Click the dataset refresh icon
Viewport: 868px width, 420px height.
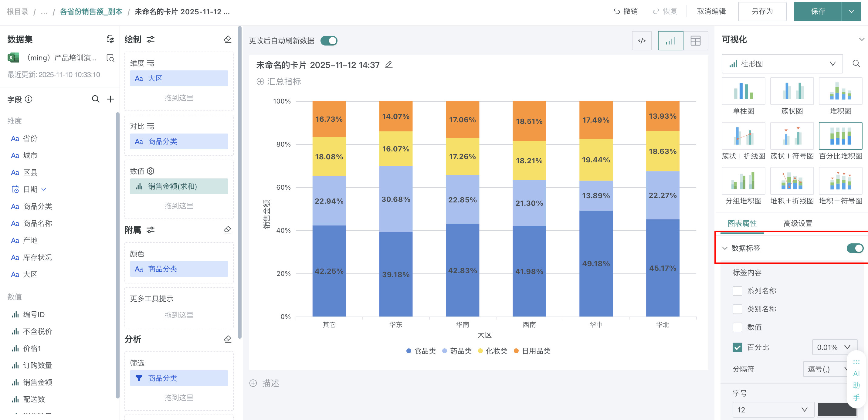click(x=110, y=39)
